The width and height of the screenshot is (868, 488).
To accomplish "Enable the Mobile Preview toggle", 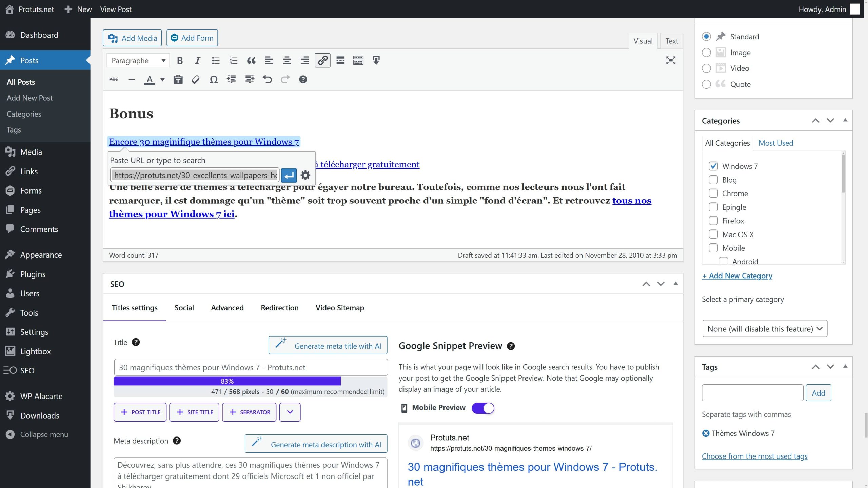I will point(483,408).
